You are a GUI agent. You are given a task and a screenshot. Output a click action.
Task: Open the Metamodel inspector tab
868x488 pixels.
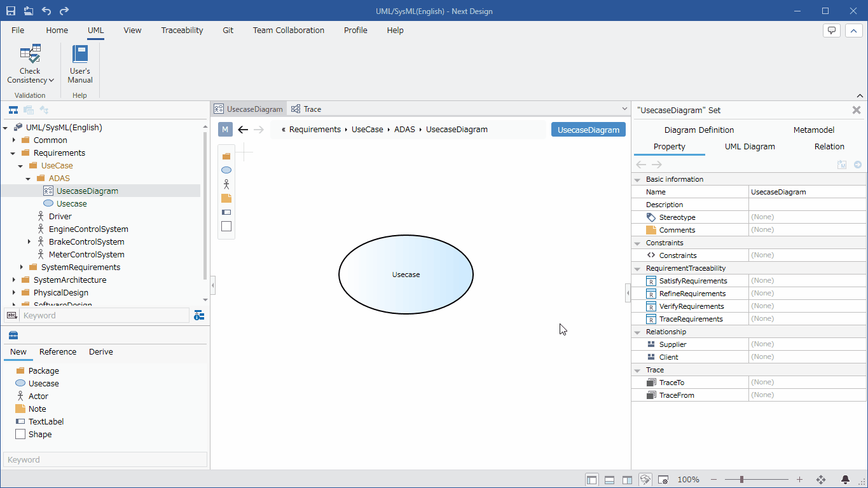click(x=813, y=130)
